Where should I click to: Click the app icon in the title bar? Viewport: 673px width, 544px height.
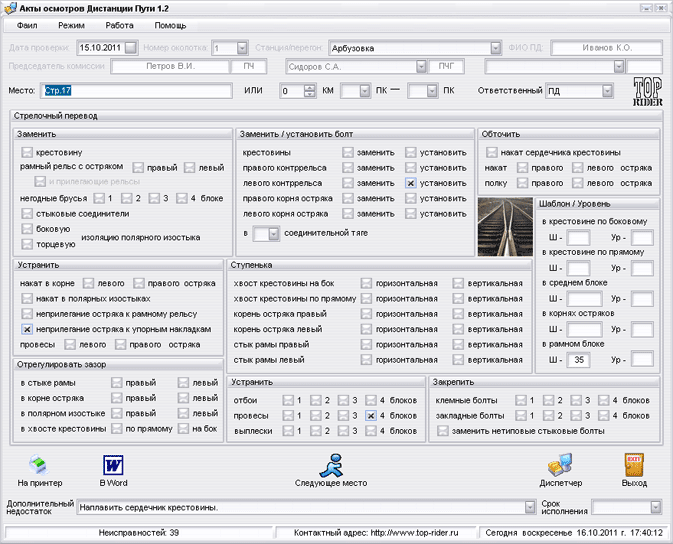point(10,7)
